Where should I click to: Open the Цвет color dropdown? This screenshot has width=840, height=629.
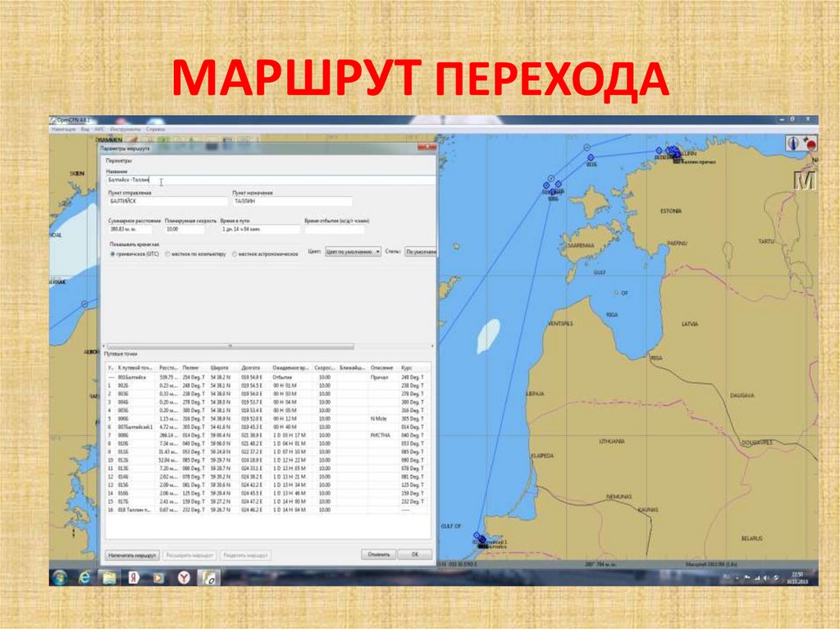pos(353,252)
